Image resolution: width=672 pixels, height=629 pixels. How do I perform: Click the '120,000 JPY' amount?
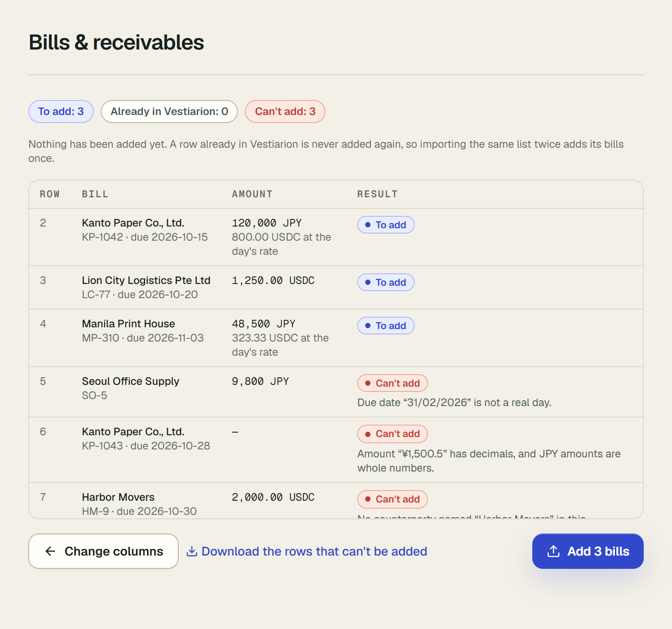coord(267,223)
